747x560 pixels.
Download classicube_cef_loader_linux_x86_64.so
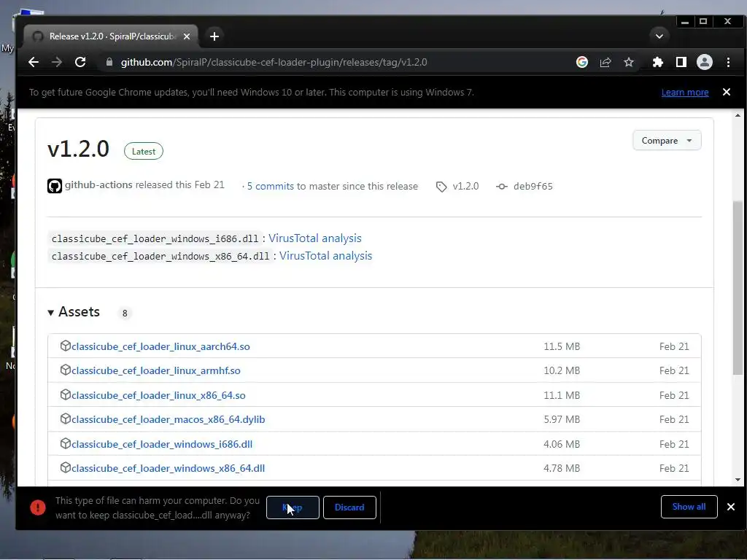tap(158, 395)
